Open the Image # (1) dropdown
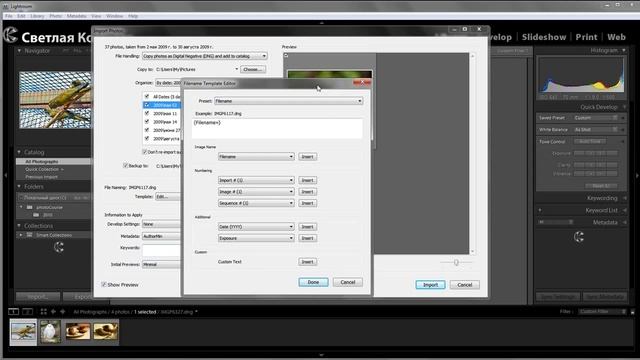The width and height of the screenshot is (640, 360). click(x=256, y=191)
